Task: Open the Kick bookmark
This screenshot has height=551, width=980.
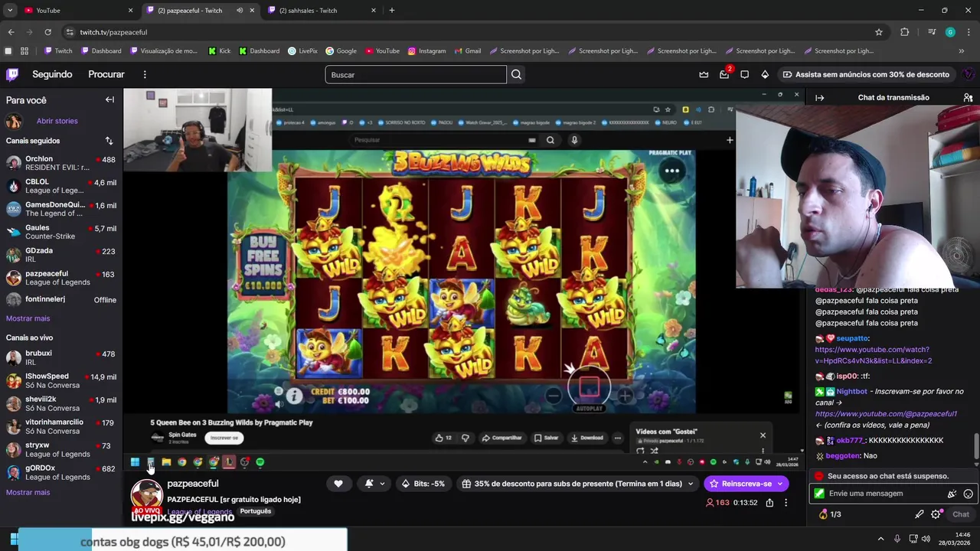Action: point(219,51)
